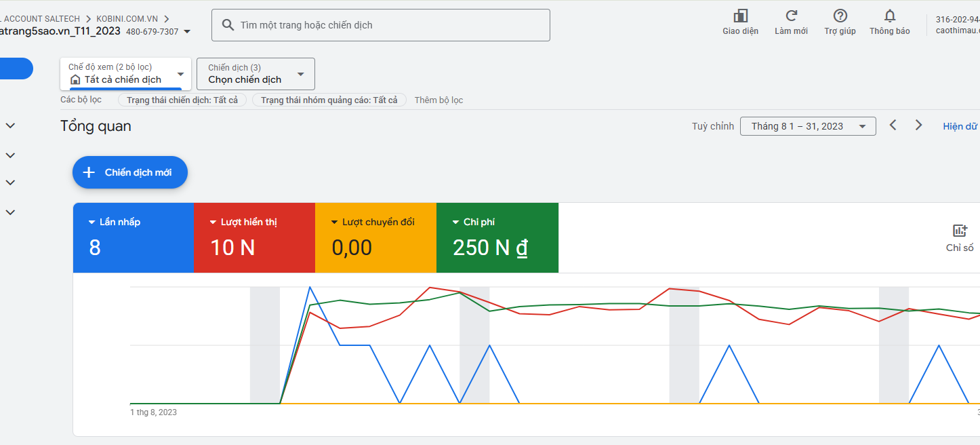Image resolution: width=980 pixels, height=445 pixels.
Task: Open the Tháng 8 date range dropdown
Action: [x=808, y=126]
